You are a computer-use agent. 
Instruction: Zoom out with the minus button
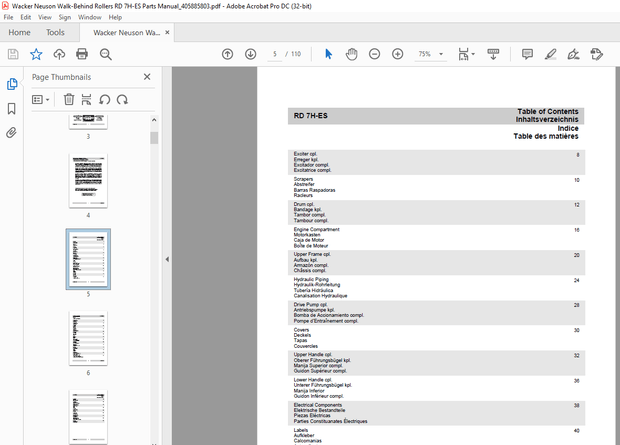point(374,54)
